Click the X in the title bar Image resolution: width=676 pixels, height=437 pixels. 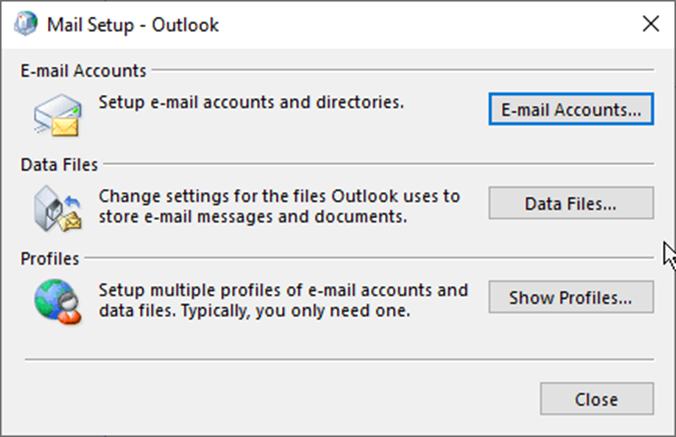point(651,24)
